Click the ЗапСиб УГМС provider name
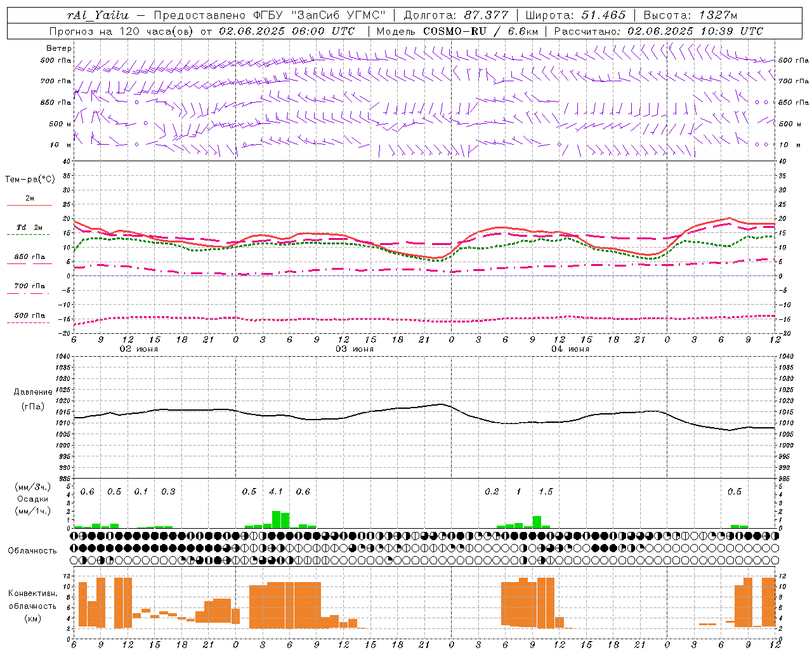This screenshot has height=650, width=812. click(x=337, y=15)
